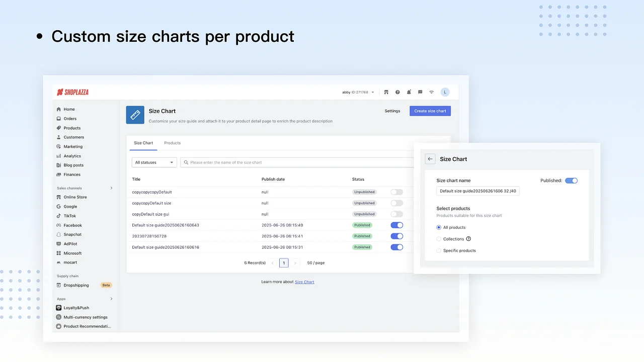Open the Size Chart learn more link

(304, 282)
